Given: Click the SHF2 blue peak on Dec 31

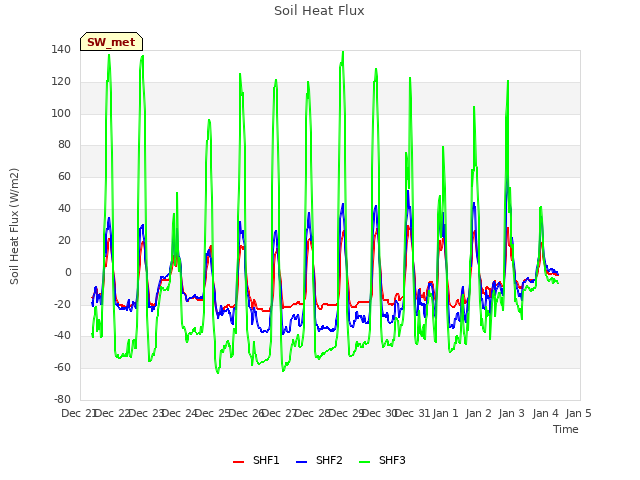Looking at the screenshot, I should [408, 191].
